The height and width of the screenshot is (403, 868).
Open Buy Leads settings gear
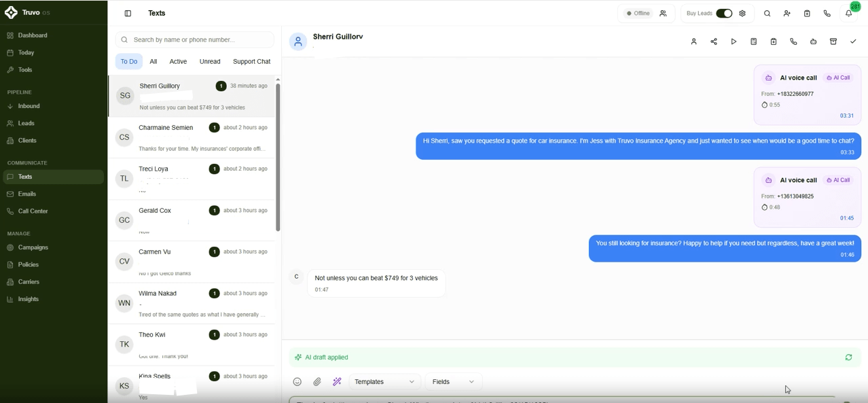click(x=742, y=14)
